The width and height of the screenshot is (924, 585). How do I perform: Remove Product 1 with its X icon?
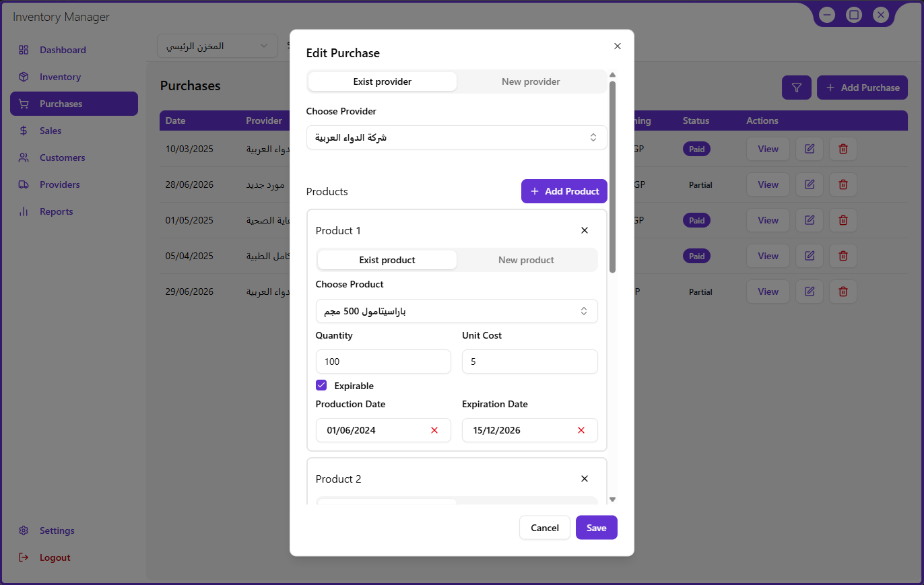click(585, 230)
